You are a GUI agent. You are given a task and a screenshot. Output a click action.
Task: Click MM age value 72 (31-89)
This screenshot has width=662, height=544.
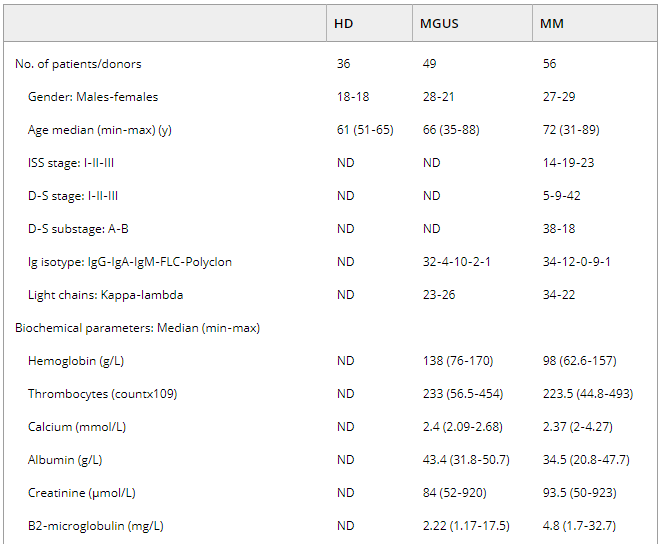(x=575, y=130)
